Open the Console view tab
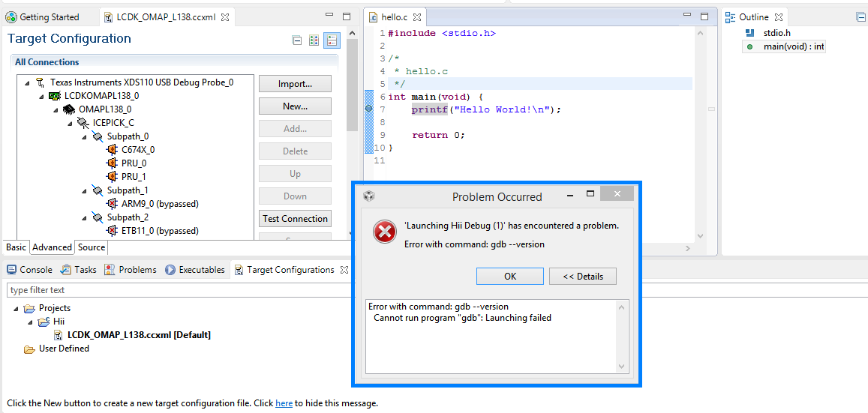The image size is (868, 413). [x=29, y=270]
